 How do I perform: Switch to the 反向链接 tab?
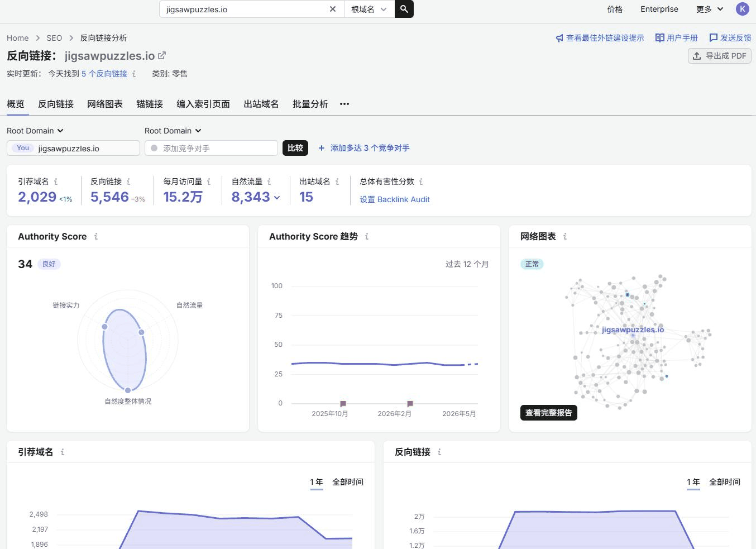coord(56,104)
